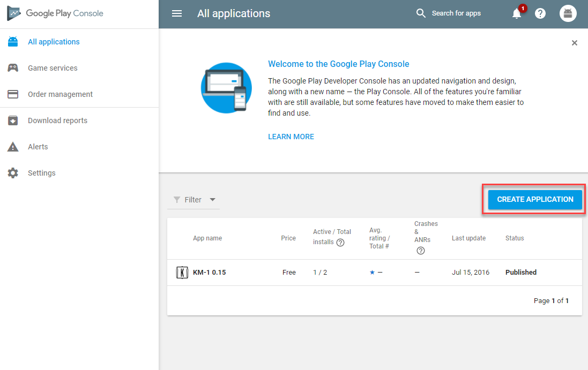Click the 1 / 2 installs value
Screen dimensions: 588x370
[x=320, y=272]
